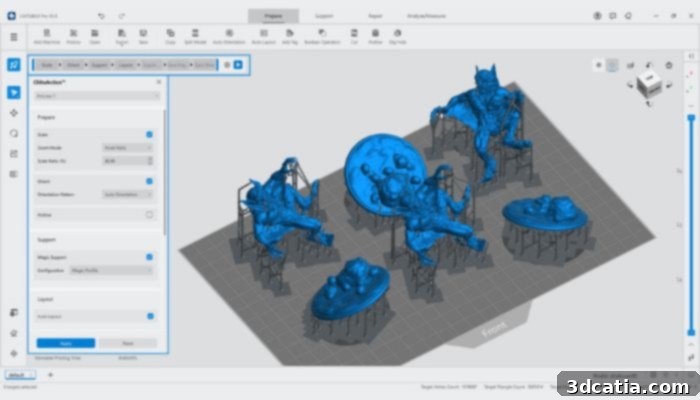Click the undo arrow in title bar

click(x=101, y=16)
